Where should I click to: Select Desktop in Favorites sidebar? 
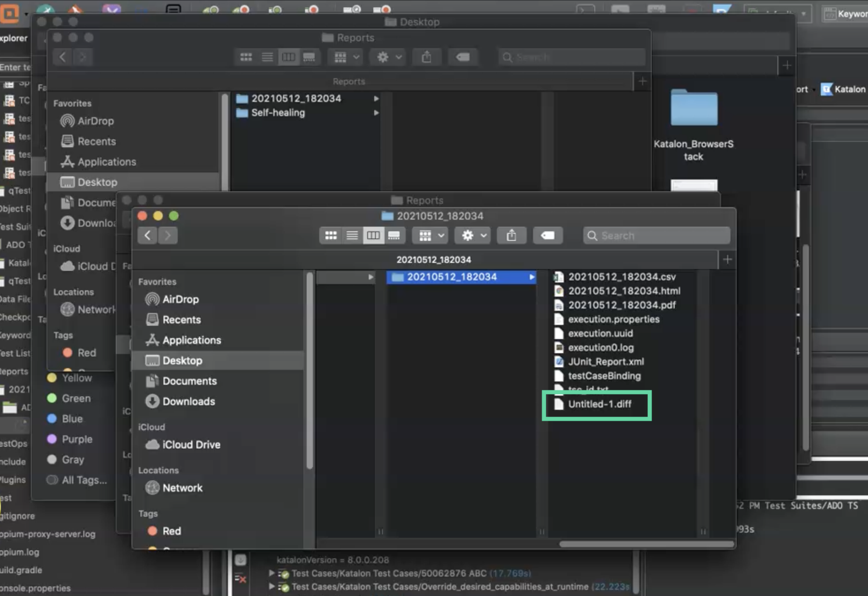pyautogui.click(x=181, y=361)
